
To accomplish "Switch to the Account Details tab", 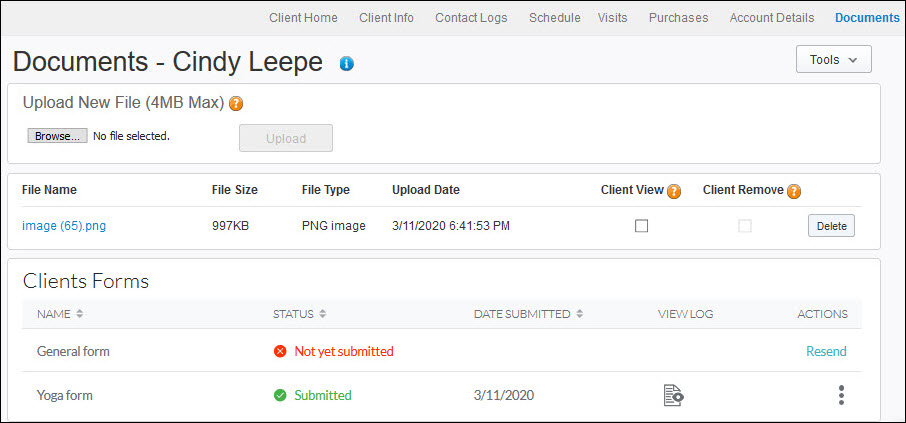I will tap(771, 18).
